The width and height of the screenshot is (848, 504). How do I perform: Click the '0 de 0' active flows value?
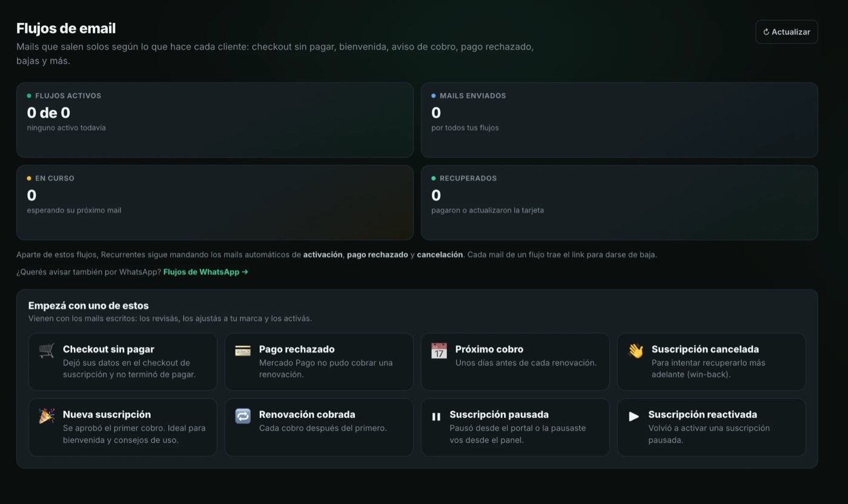pos(48,113)
